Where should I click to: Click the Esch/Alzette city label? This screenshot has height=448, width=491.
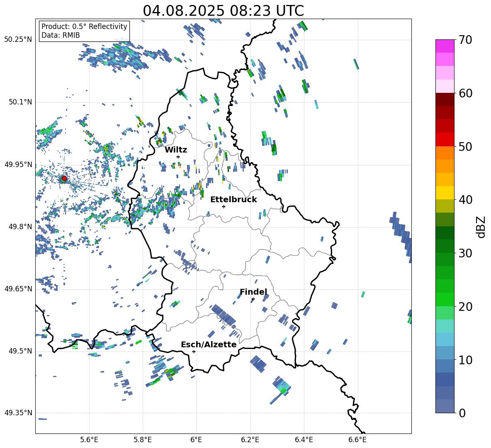point(209,344)
